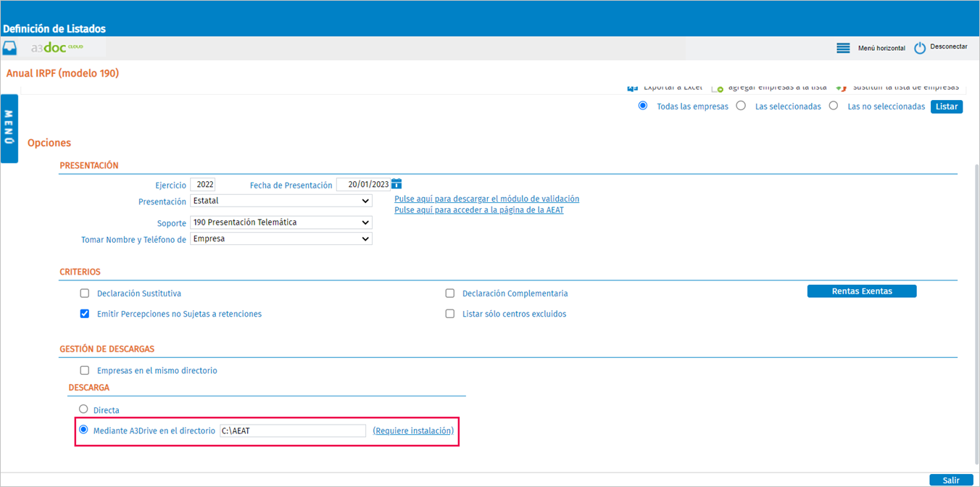This screenshot has height=487, width=980.
Task: Choose Mediante A3Drive download option
Action: pos(83,430)
